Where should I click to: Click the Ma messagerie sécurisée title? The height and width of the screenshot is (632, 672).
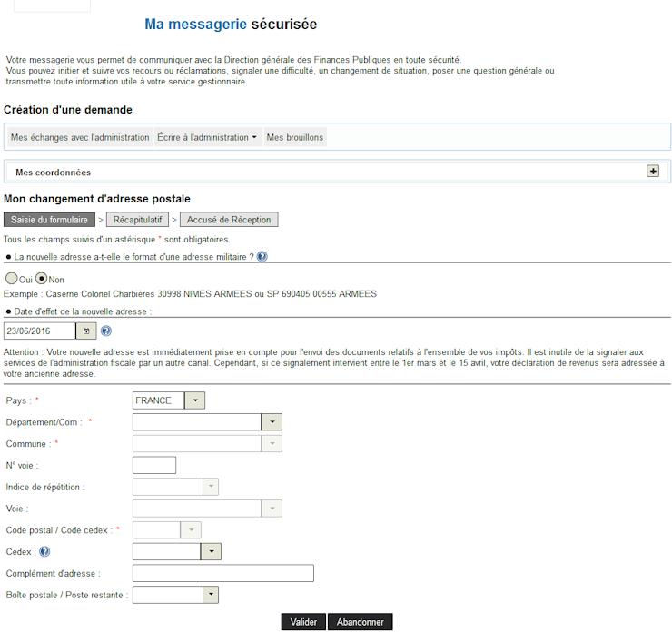click(231, 24)
